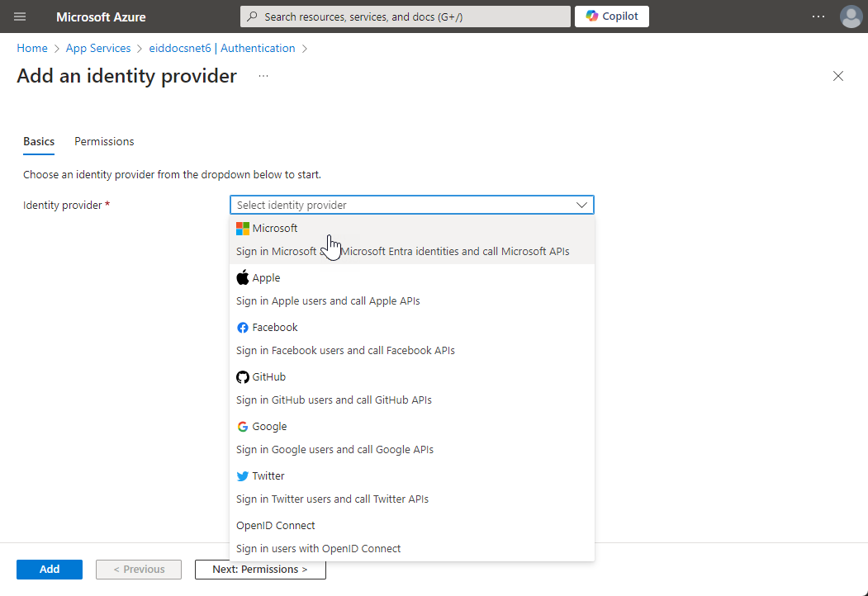
Task: Go to App Services breadcrumb
Action: pyautogui.click(x=98, y=48)
